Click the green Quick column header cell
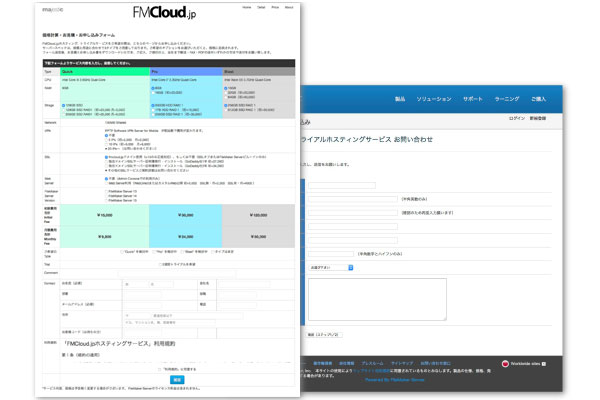The height and width of the screenshot is (400, 600). tap(105, 72)
